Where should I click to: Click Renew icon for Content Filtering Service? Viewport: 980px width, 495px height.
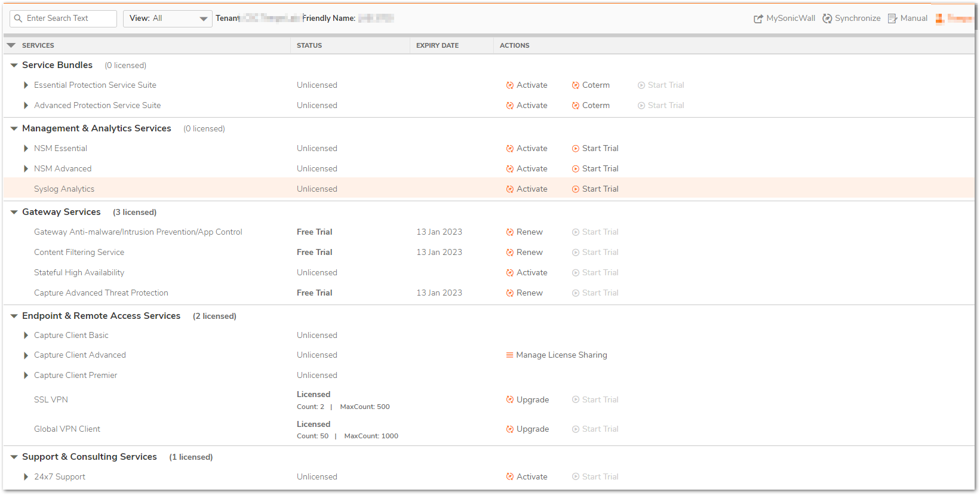tap(509, 253)
